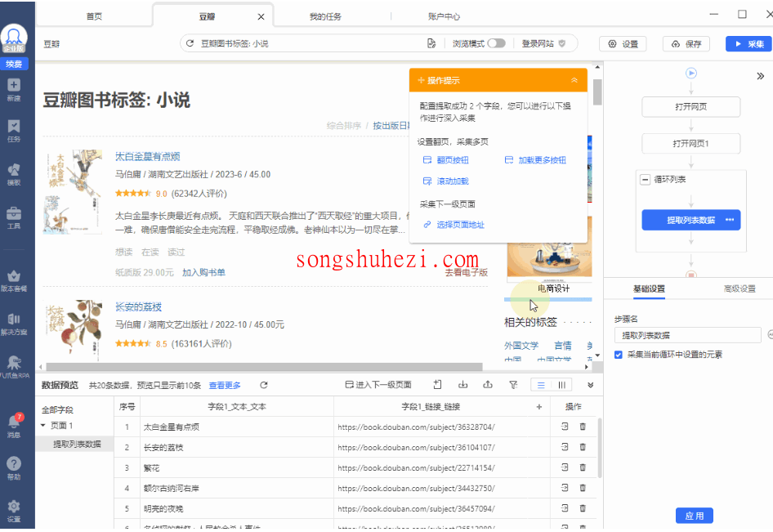Click 查看更多 link in data preview

[225, 385]
